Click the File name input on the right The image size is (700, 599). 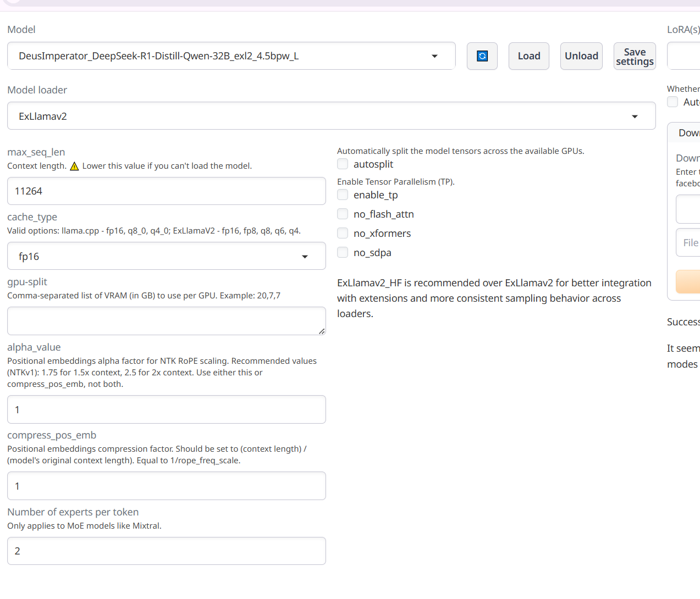point(688,242)
